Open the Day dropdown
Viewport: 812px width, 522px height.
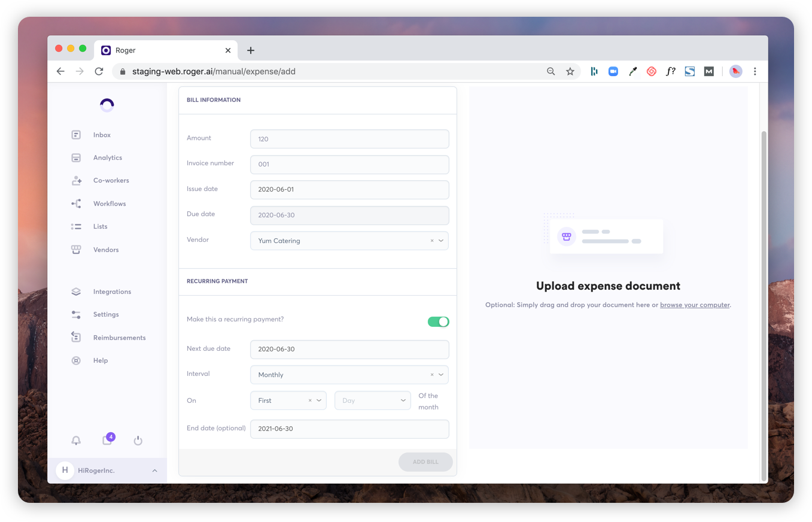tap(373, 400)
